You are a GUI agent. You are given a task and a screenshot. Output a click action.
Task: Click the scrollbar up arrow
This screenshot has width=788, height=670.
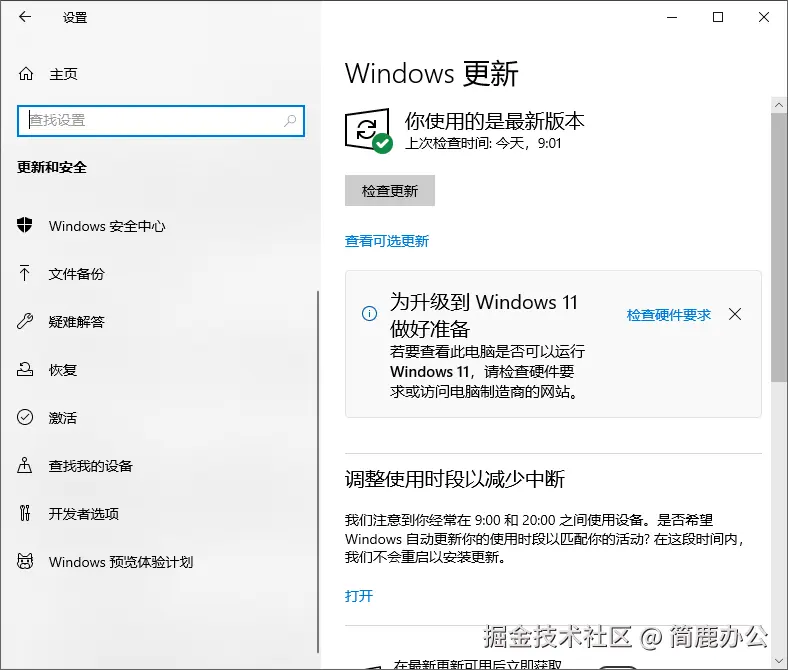[x=779, y=105]
